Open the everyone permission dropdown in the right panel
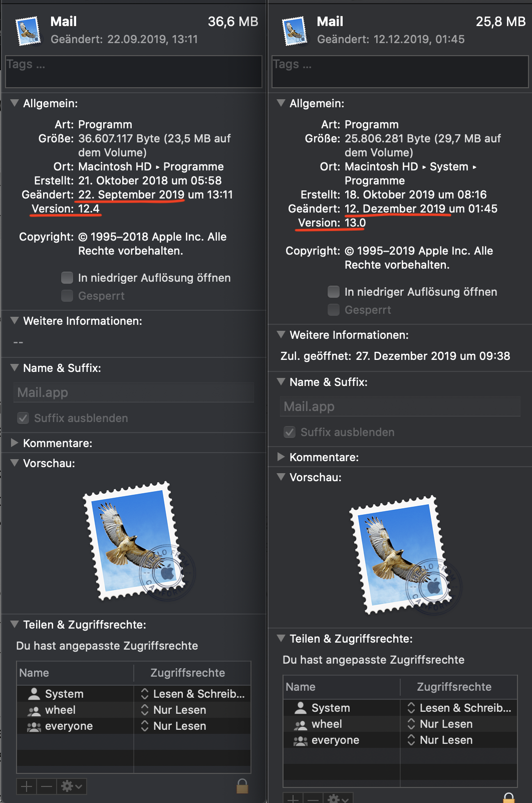This screenshot has height=803, width=532. tap(459, 740)
